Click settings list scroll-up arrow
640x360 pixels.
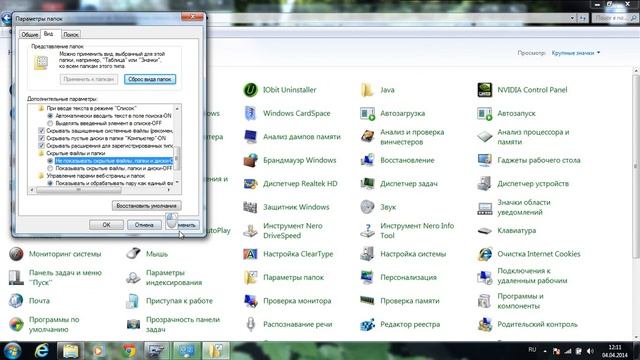coord(177,109)
